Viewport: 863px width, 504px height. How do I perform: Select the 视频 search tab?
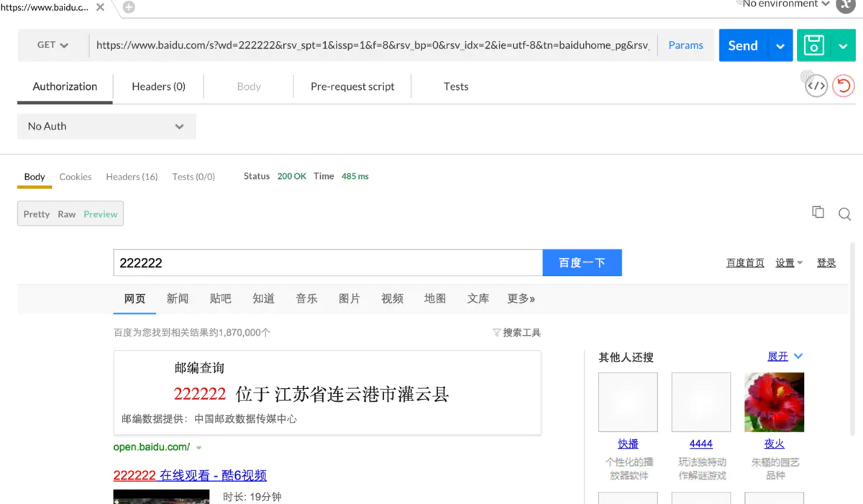[393, 299]
